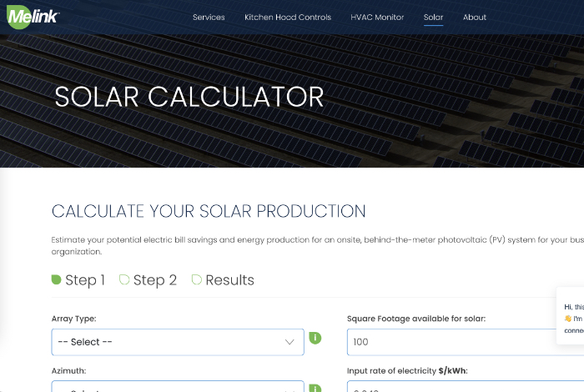This screenshot has height=392, width=584.
Task: Click the 'Square Footage available for solar:' label
Action: tap(416, 319)
